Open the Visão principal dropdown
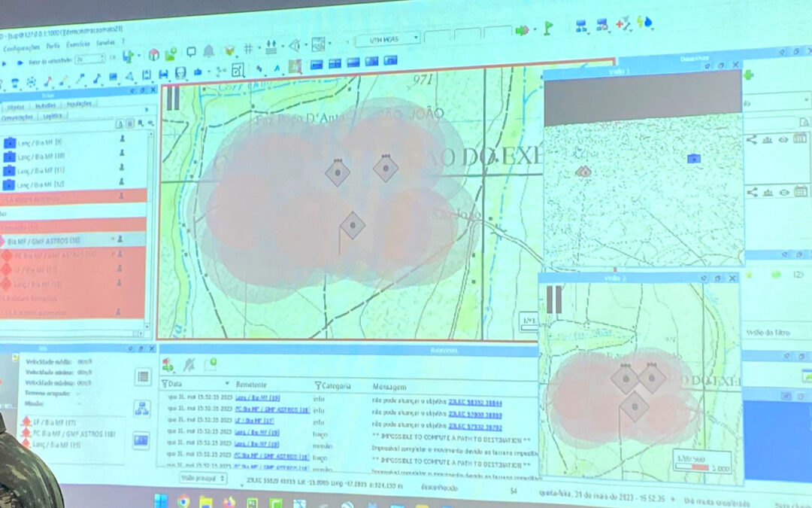Image resolution: width=812 pixels, height=508 pixels. click(x=203, y=477)
